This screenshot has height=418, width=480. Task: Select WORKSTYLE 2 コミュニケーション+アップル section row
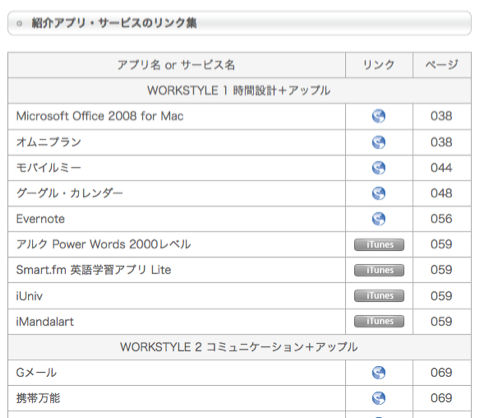[239, 347]
